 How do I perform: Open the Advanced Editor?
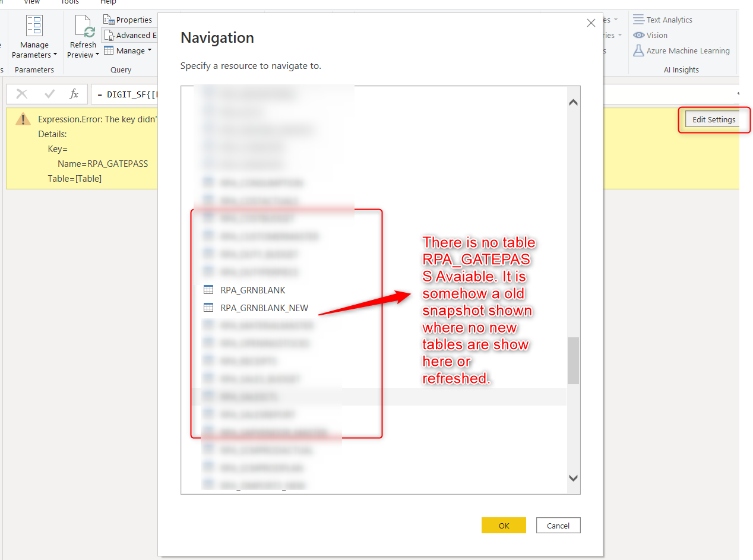point(130,35)
